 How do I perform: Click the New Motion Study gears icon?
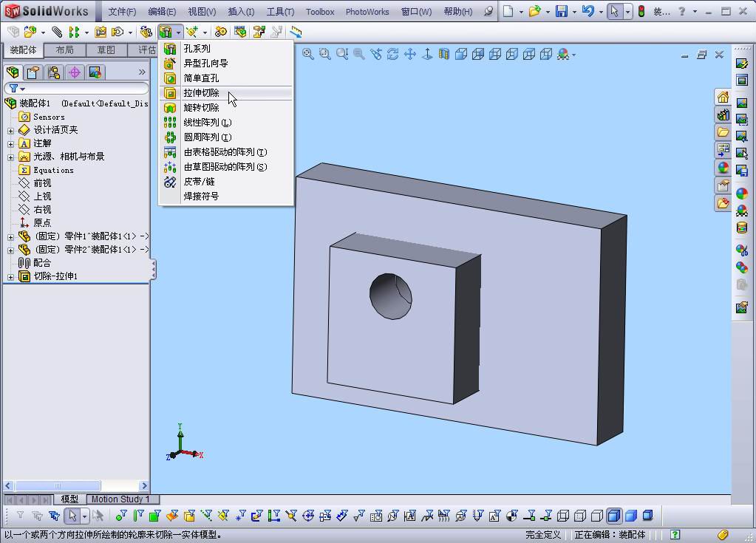coord(221,32)
